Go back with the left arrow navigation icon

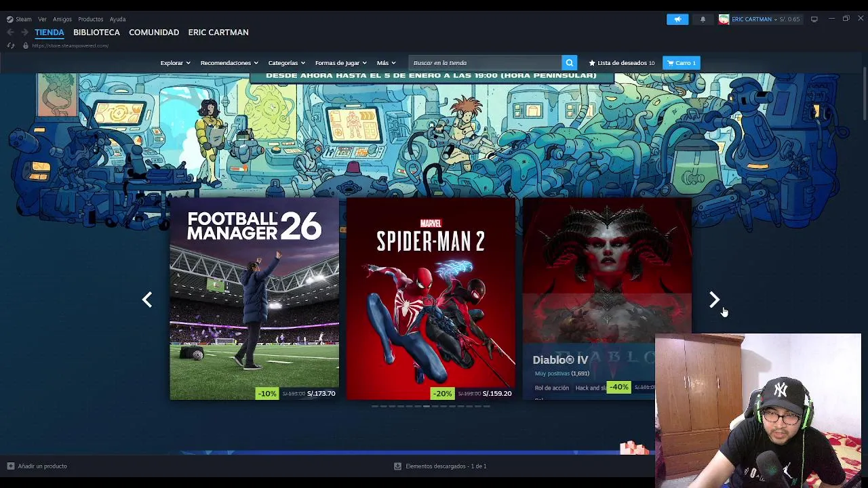(x=10, y=32)
